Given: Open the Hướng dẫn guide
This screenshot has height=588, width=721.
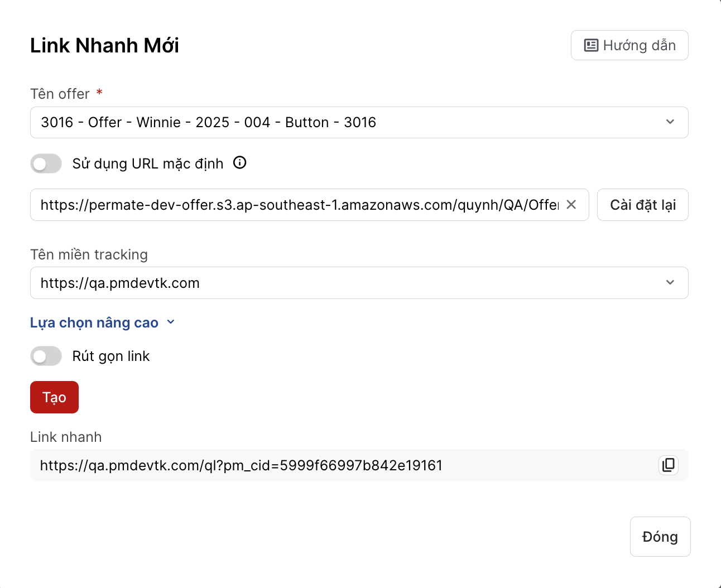Looking at the screenshot, I should (x=629, y=45).
